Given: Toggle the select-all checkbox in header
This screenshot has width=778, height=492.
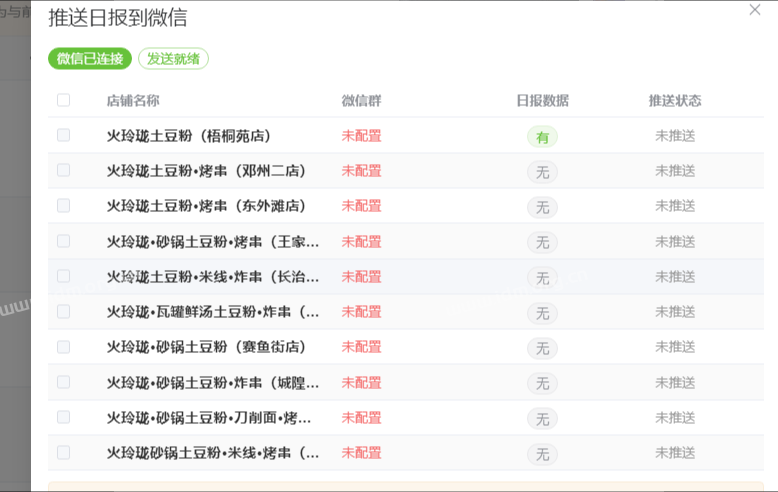Looking at the screenshot, I should [64, 100].
